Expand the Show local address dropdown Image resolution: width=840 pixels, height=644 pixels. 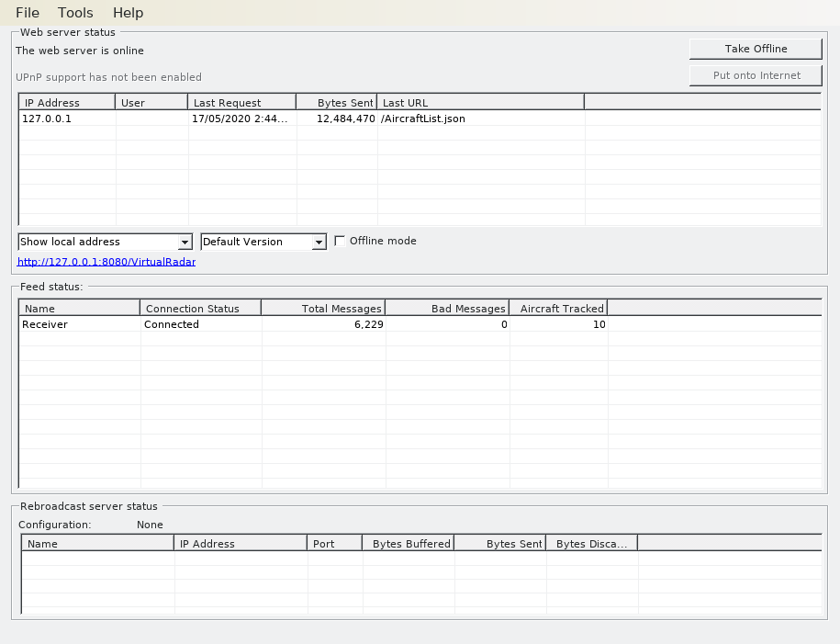click(185, 243)
